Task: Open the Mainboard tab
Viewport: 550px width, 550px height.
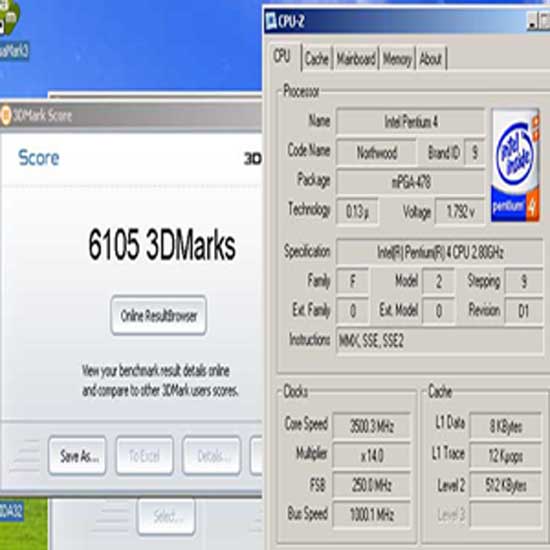Action: [x=356, y=59]
